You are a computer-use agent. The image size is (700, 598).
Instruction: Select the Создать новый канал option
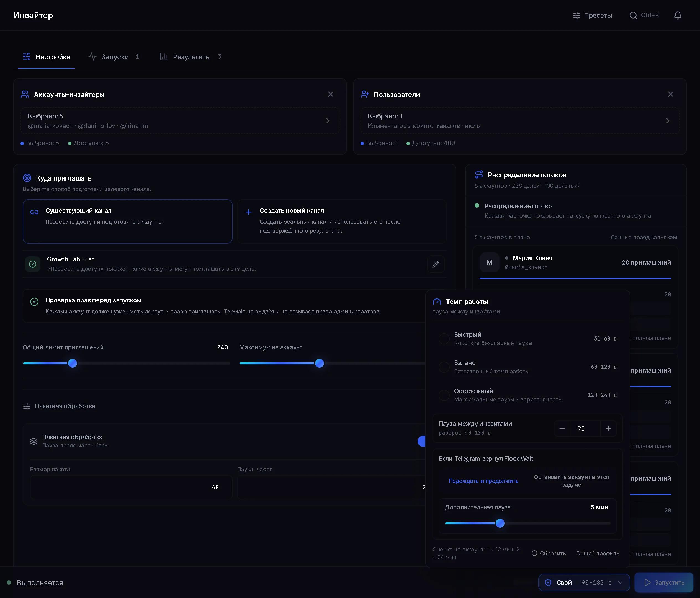pyautogui.click(x=342, y=221)
